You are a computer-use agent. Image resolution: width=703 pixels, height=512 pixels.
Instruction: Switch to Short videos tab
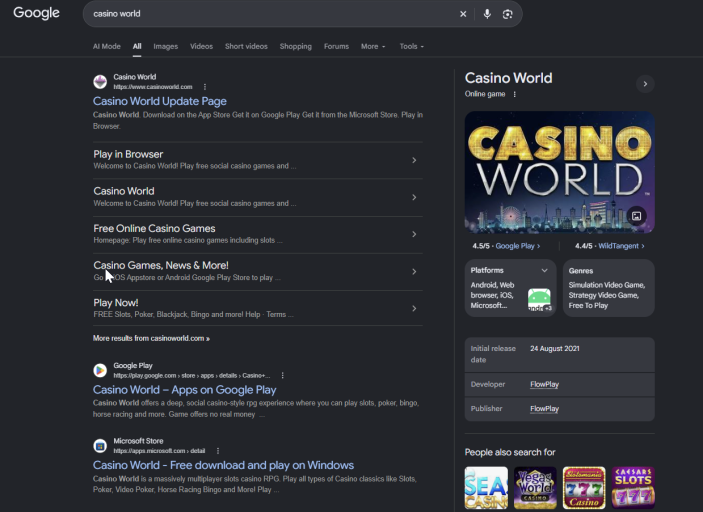coord(246,46)
